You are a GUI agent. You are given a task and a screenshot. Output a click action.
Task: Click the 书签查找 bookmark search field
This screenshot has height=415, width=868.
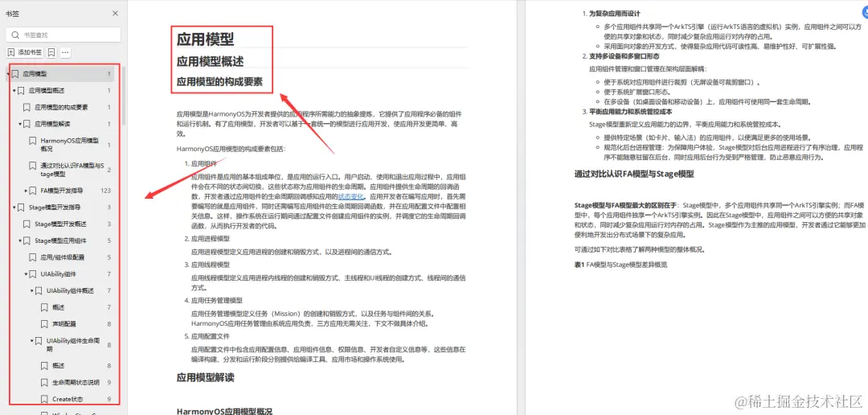(63, 35)
